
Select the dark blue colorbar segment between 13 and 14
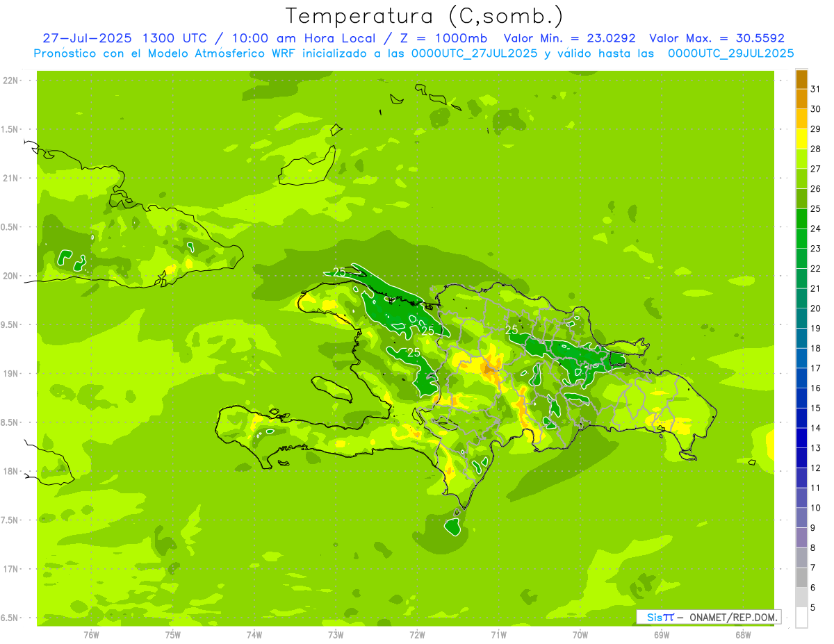(801, 438)
